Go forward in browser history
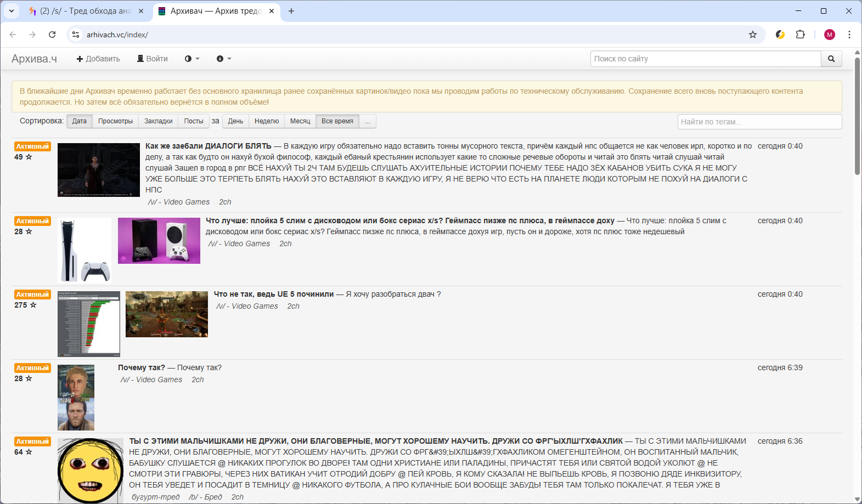The image size is (862, 504). point(32,35)
